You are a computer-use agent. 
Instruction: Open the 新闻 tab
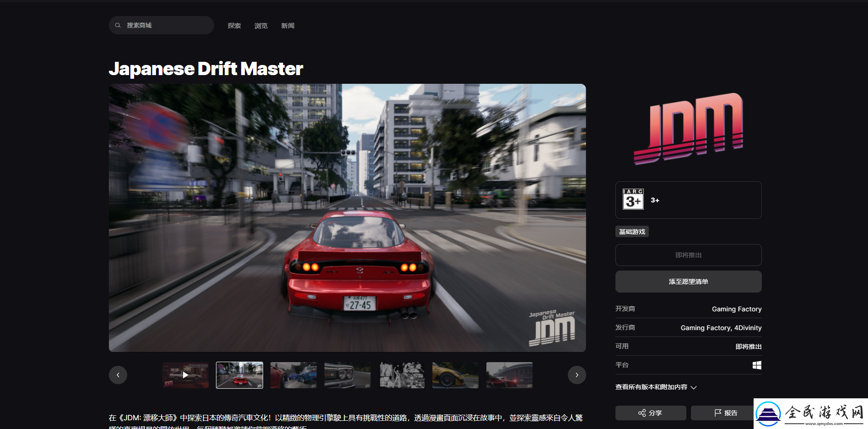point(288,26)
